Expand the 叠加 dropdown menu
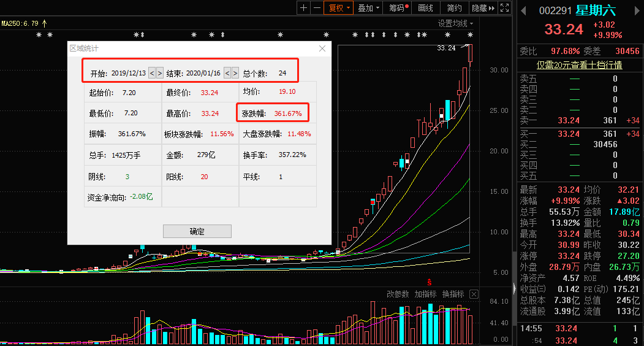The width and height of the screenshot is (644, 346). tap(369, 8)
